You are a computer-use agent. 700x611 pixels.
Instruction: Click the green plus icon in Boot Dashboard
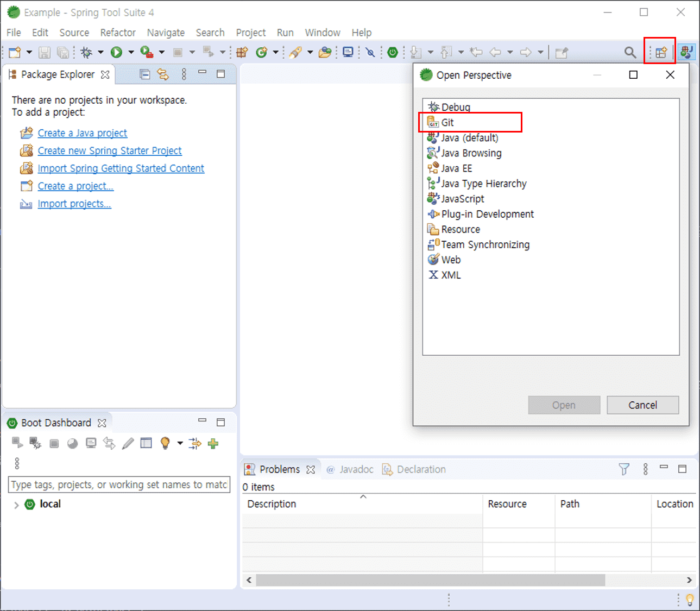pyautogui.click(x=213, y=444)
